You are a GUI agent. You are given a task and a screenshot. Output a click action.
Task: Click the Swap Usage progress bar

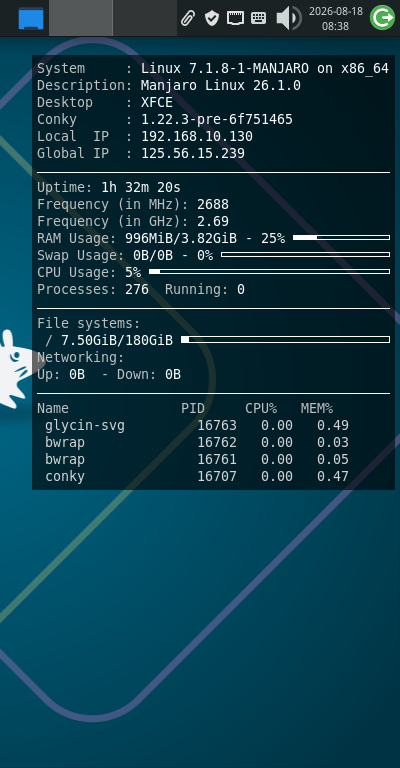[306, 255]
